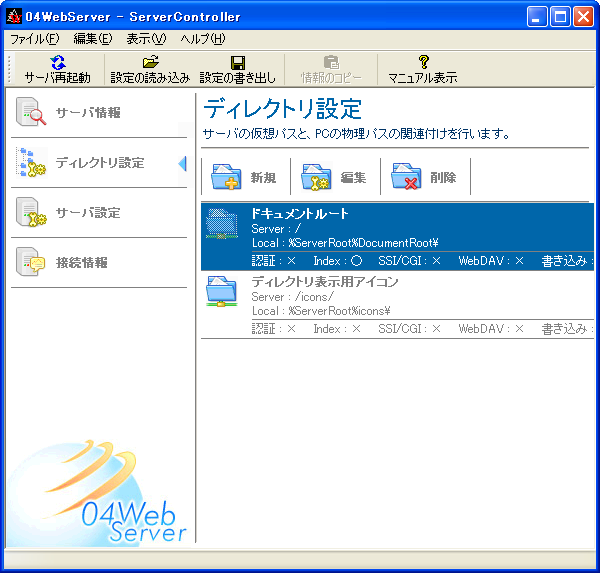Open the ヘルプ(H) menu
The image size is (600, 573).
(x=203, y=39)
